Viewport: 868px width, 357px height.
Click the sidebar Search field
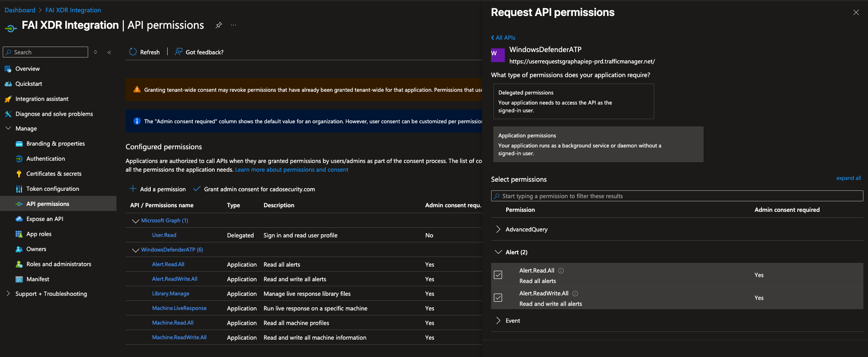point(46,52)
